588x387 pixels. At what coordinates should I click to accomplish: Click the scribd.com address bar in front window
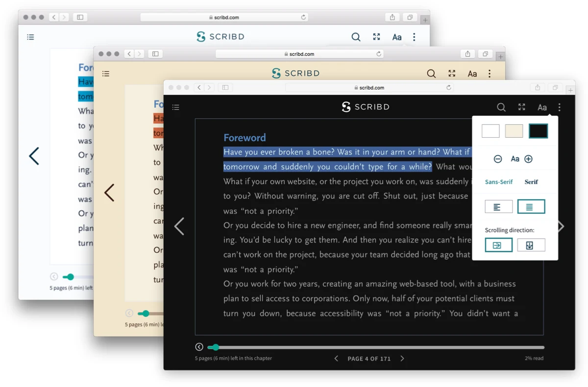369,88
